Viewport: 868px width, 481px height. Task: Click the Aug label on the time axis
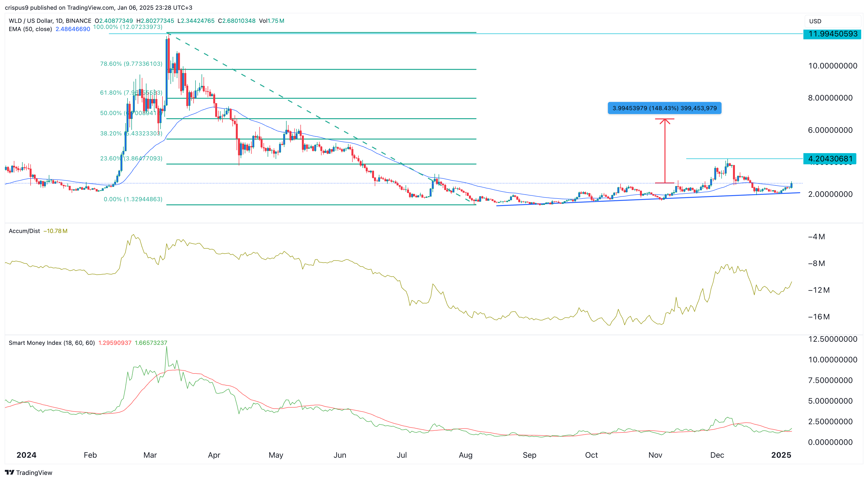[466, 455]
